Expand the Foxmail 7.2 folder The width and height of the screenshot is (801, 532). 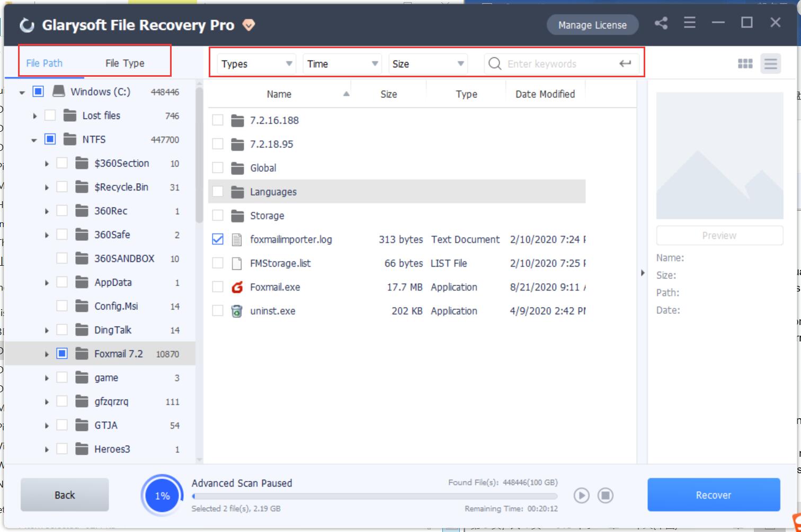[47, 353]
